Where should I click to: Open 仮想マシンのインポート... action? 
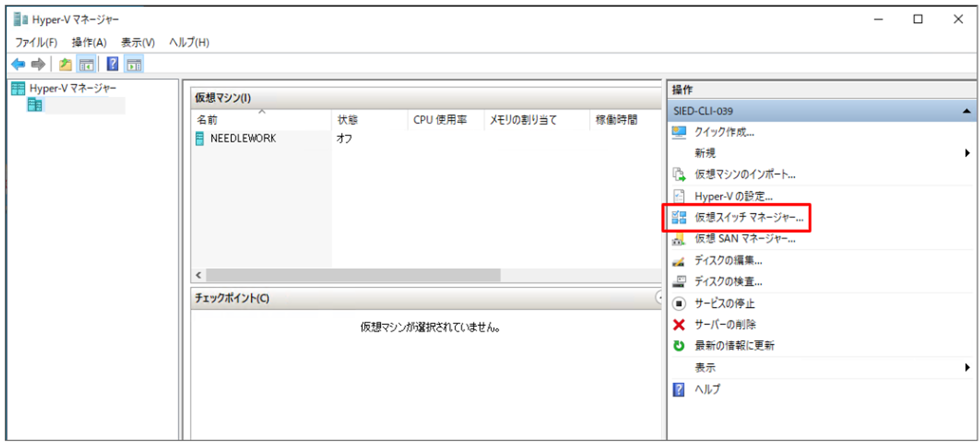(745, 175)
